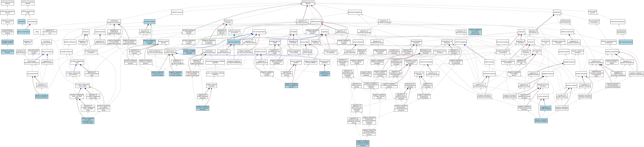Click the plain 'vasoconstriction' node
The height and width of the screenshot is (147, 644).
click(x=32, y=74)
